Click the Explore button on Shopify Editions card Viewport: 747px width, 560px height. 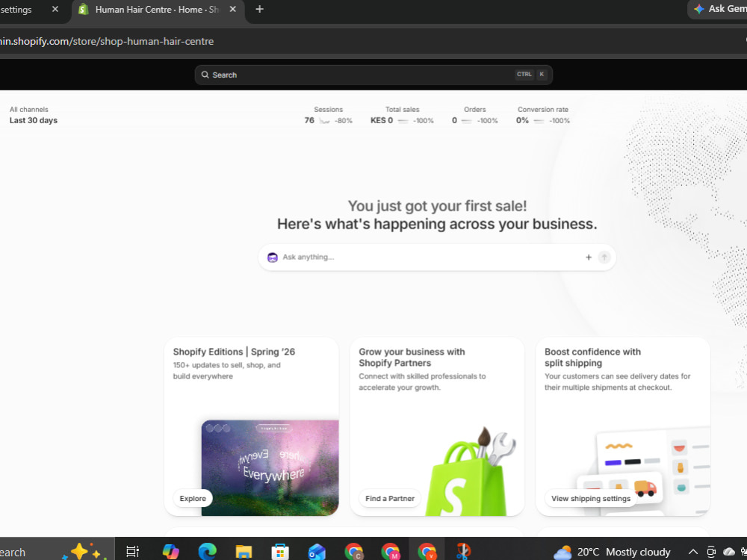pos(193,499)
